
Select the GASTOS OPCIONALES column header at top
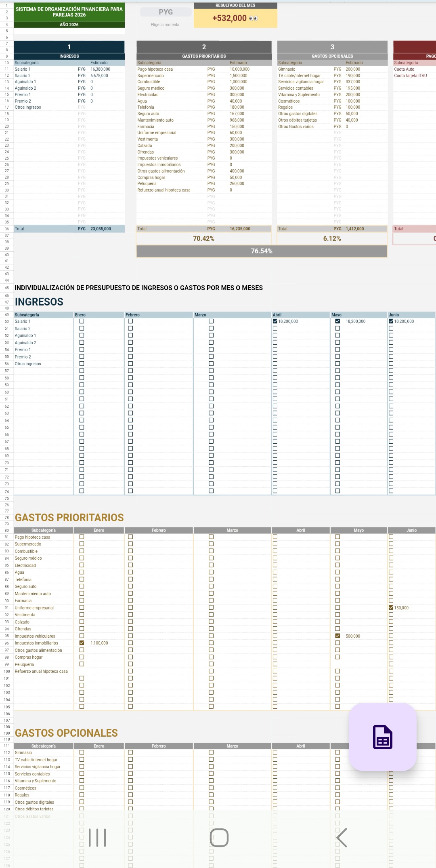click(x=332, y=56)
